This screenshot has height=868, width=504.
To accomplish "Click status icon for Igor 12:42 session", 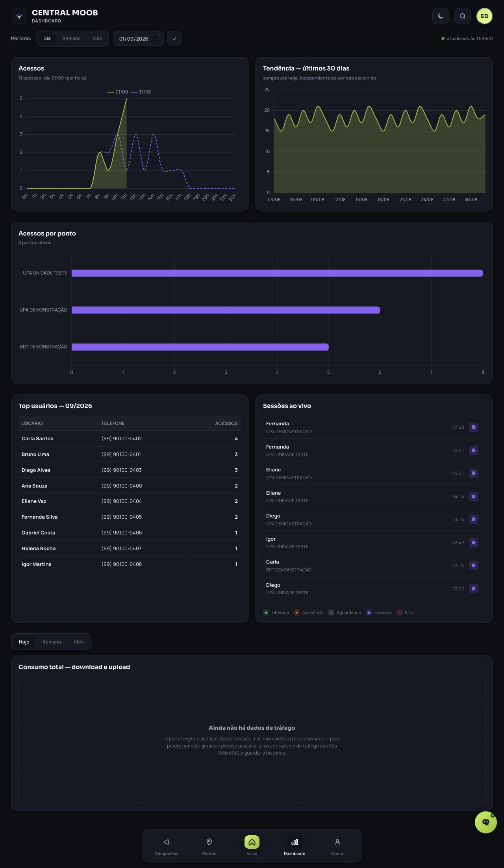I will [x=474, y=543].
